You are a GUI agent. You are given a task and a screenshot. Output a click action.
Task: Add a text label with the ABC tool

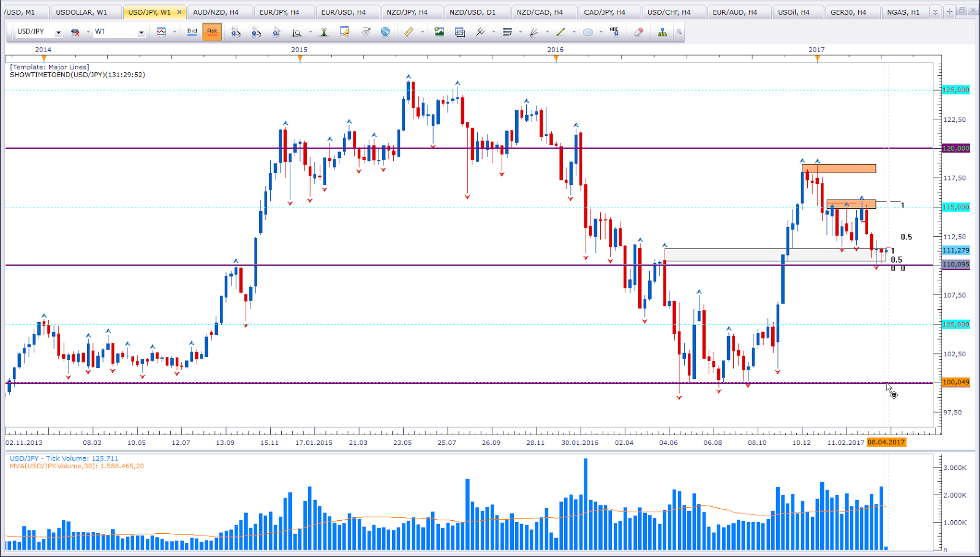pos(614,32)
